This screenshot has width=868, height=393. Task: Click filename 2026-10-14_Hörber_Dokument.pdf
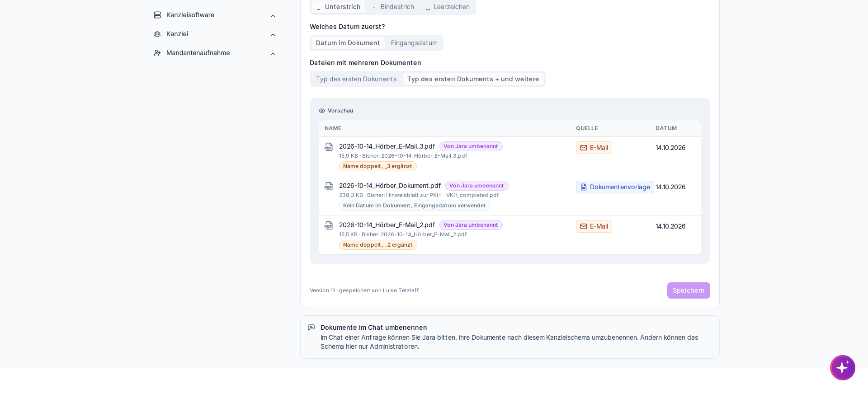coord(390,186)
